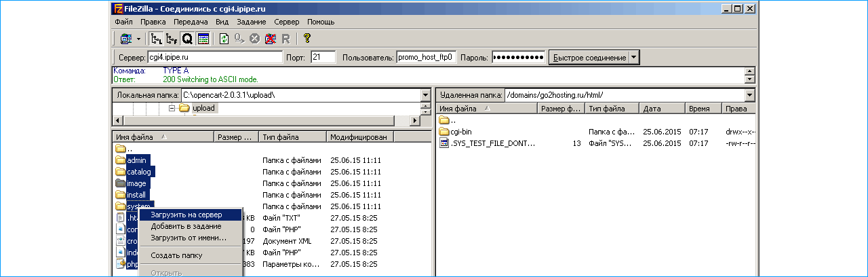The width and height of the screenshot is (868, 277).
Task: Click the Disconnect from server icon
Action: pyautogui.click(x=270, y=39)
